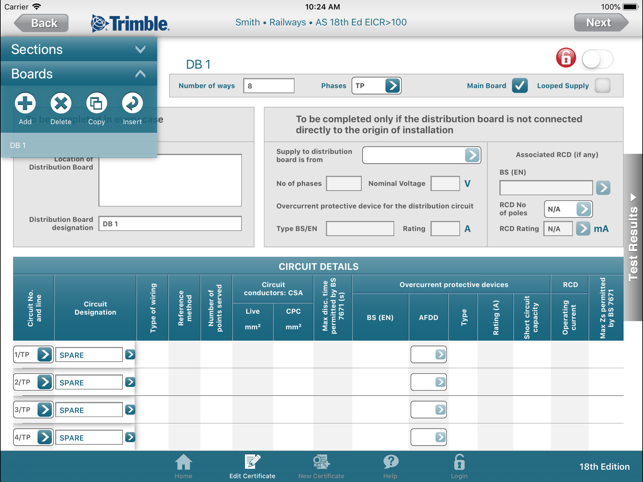643x482 pixels.
Task: Go Back to previous screen
Action: 41,23
